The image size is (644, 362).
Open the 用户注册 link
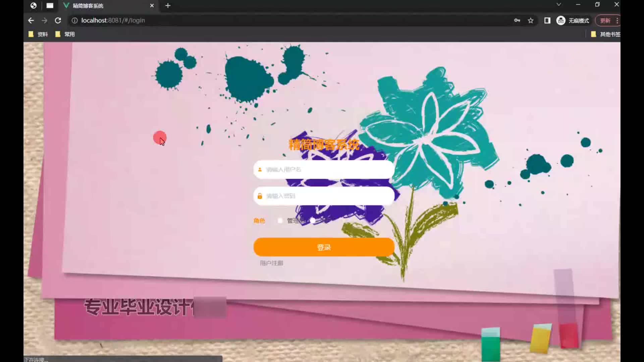tap(271, 263)
